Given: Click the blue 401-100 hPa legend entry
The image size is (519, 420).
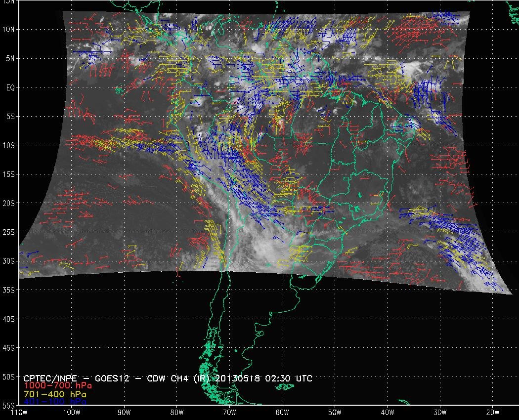Looking at the screenshot, I should (55, 402).
